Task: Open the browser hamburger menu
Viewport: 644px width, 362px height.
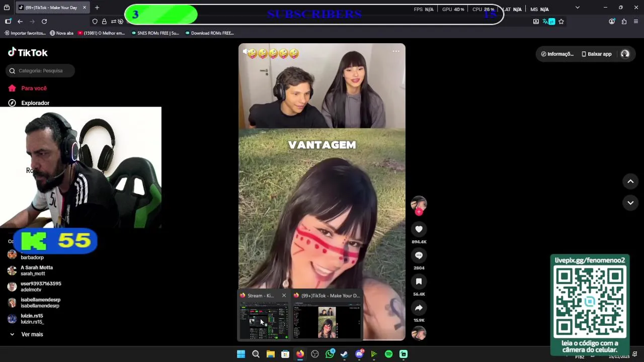Action: 636,22
